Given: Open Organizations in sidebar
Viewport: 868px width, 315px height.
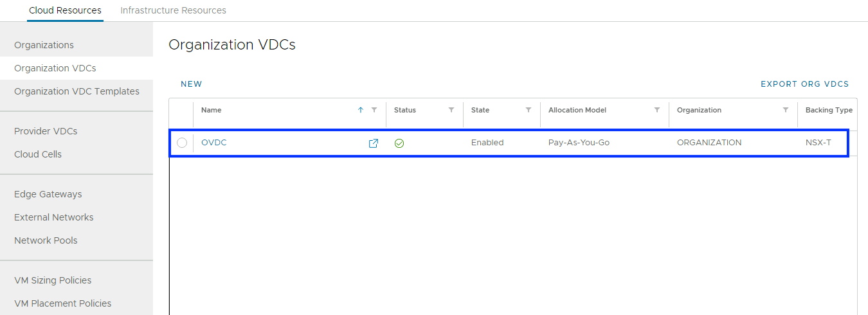Looking at the screenshot, I should 44,45.
